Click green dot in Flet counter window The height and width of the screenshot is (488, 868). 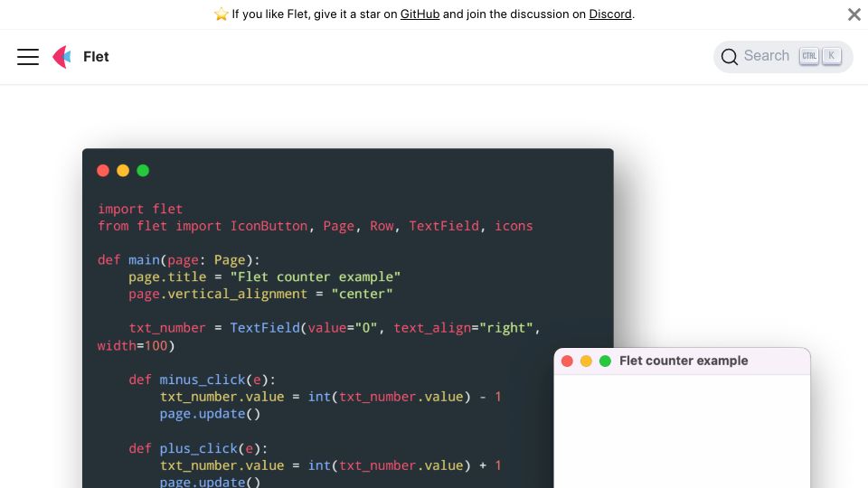click(605, 361)
